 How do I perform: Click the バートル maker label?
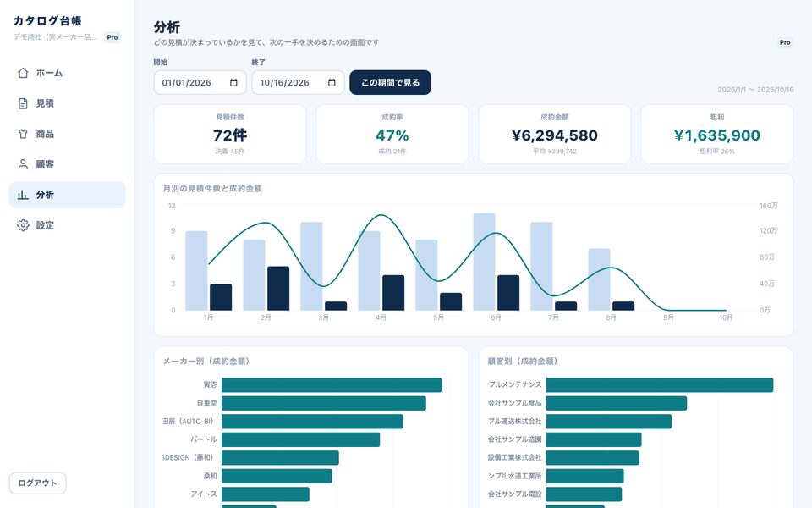204,439
